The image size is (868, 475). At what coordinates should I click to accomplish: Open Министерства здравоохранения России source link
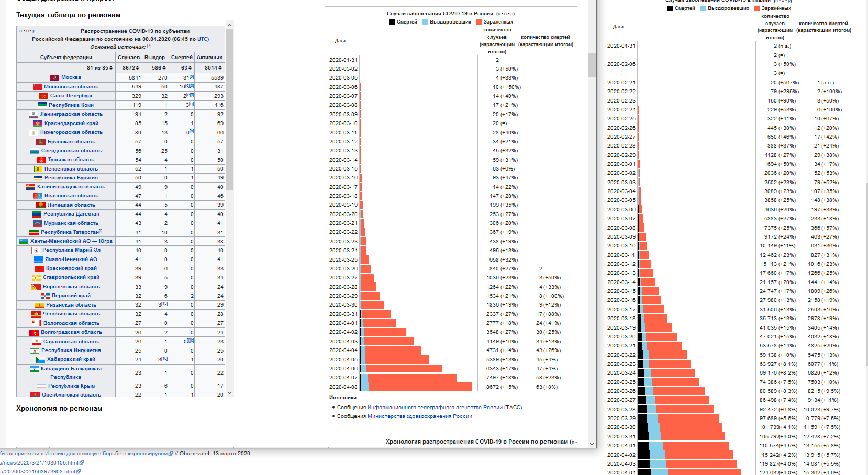tap(419, 416)
